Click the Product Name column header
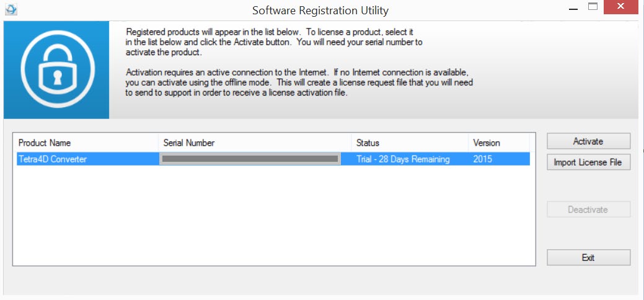 click(87, 143)
